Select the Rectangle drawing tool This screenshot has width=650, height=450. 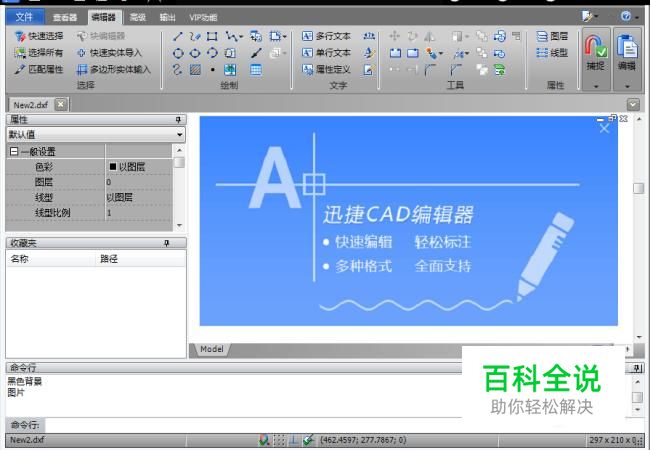click(212, 36)
